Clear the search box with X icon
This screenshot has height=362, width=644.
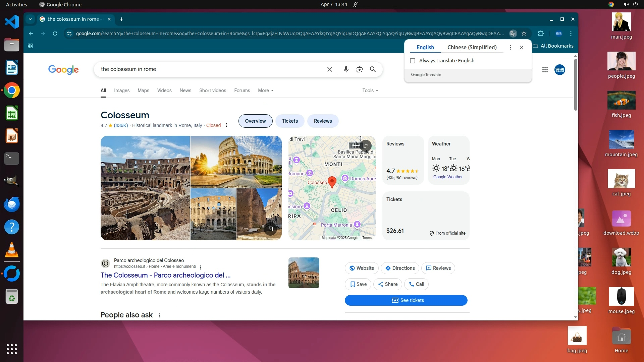click(329, 69)
